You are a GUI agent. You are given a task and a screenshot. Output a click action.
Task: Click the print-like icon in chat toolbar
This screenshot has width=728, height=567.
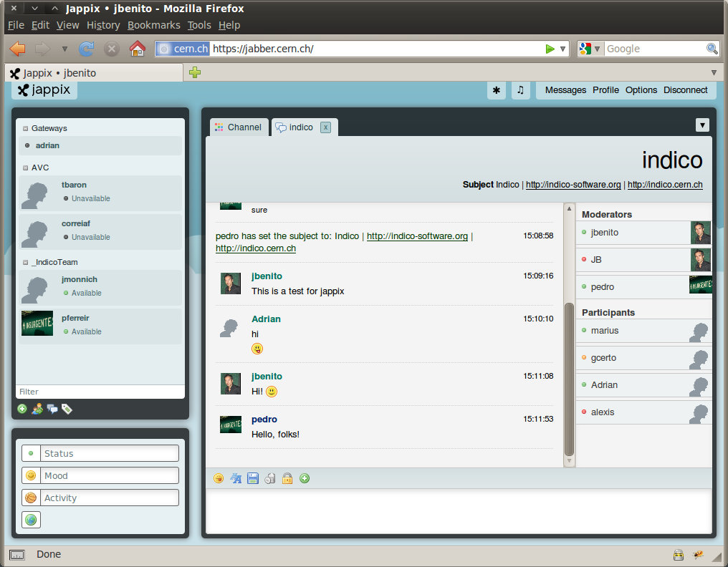pyautogui.click(x=270, y=478)
